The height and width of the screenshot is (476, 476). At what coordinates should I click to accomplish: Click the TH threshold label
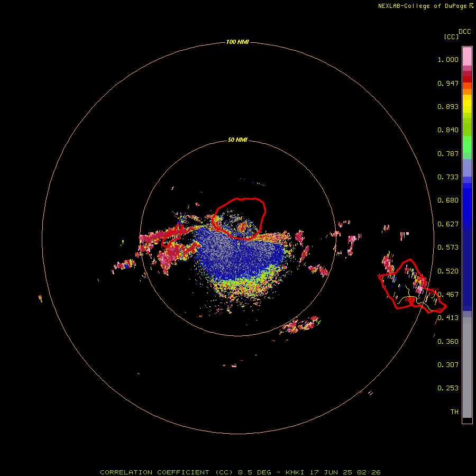454,412
